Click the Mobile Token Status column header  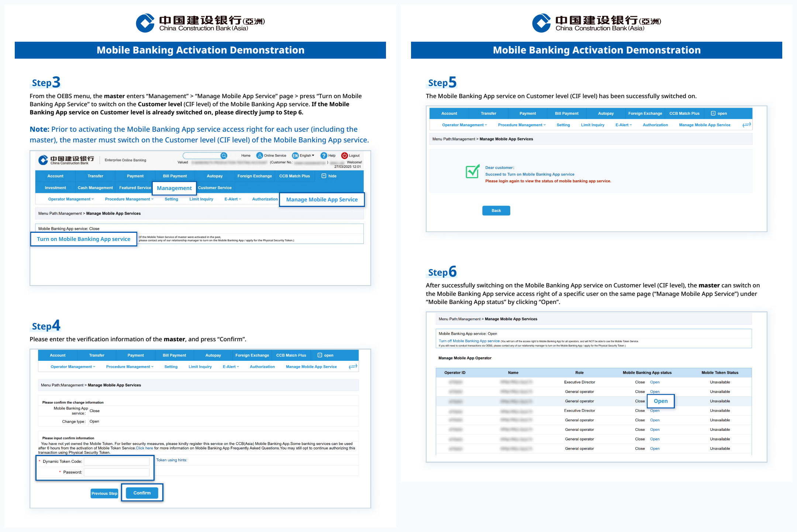click(720, 373)
